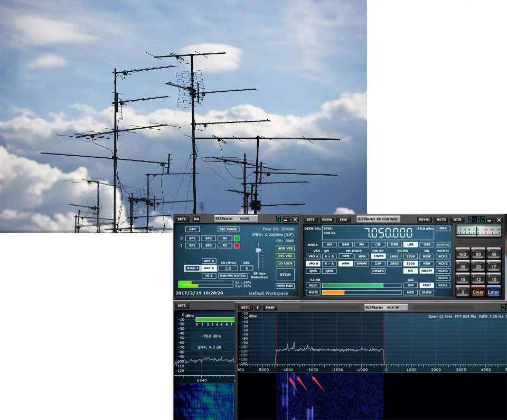Select USB mode
This screenshot has height=420, width=507.
click(x=427, y=245)
